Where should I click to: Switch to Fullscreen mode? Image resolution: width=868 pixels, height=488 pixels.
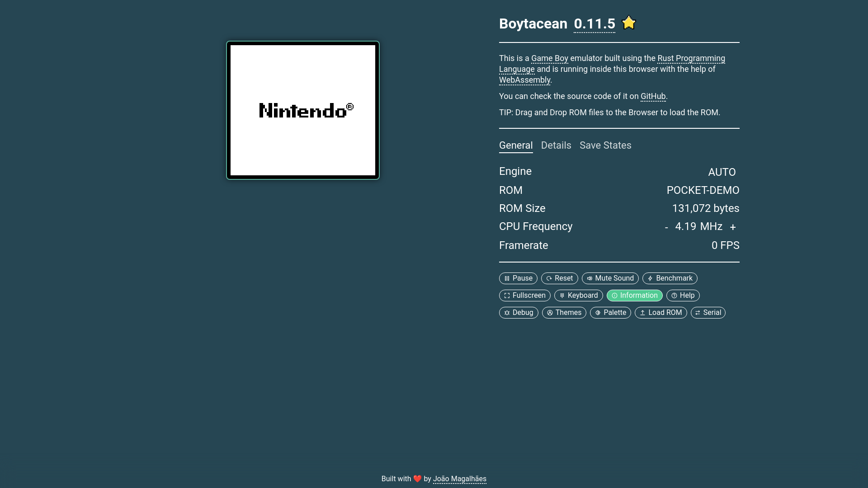[524, 296]
